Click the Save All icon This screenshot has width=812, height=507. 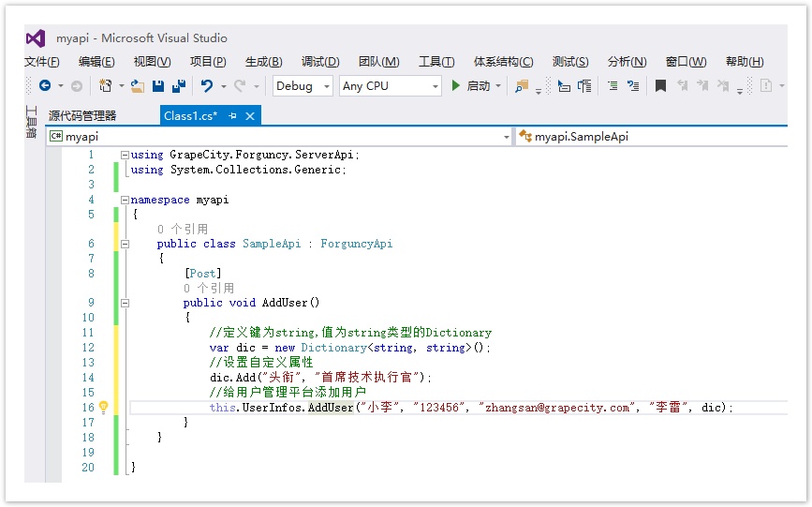[x=179, y=85]
